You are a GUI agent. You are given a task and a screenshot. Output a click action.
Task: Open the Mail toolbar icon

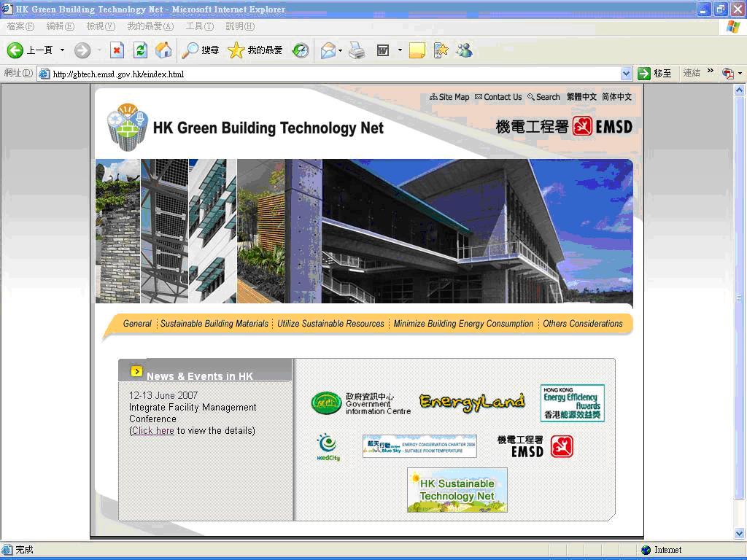[328, 50]
